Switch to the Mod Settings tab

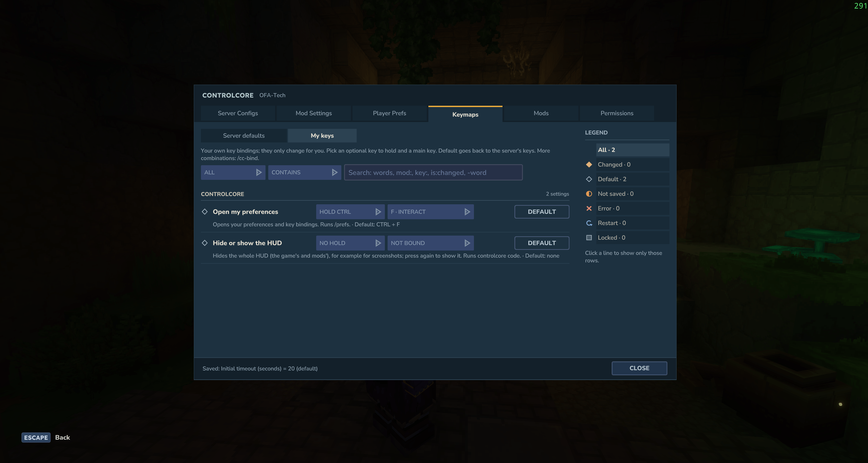(x=314, y=113)
